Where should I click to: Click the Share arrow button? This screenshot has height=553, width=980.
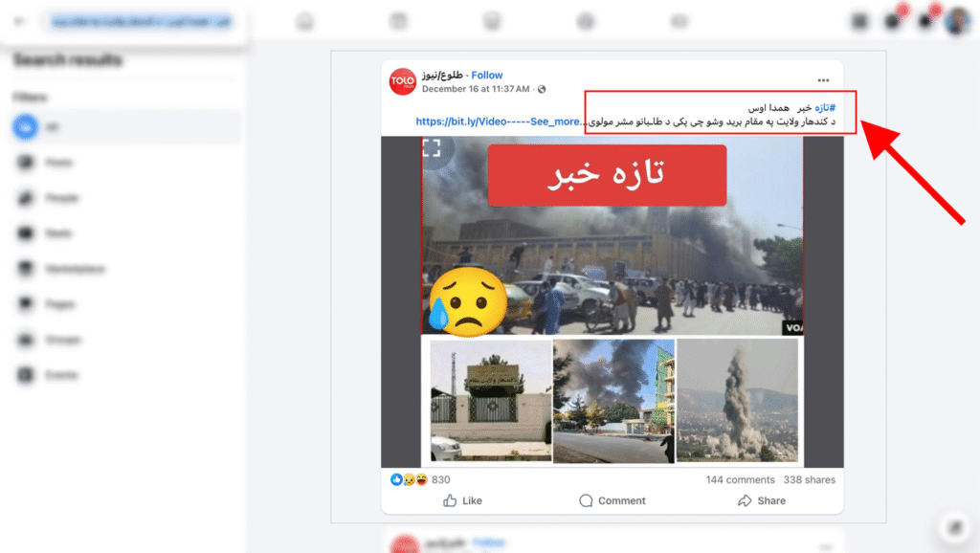click(x=762, y=500)
